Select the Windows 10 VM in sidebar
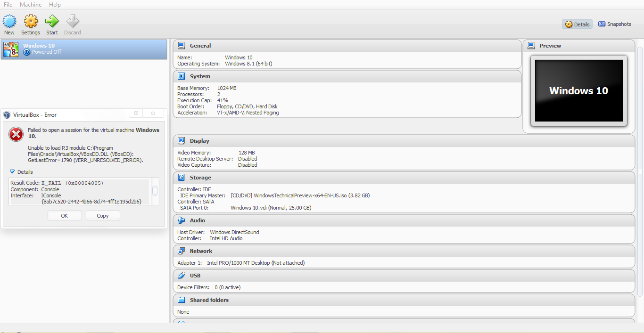Screen dimensions: 644x333 tap(83, 49)
